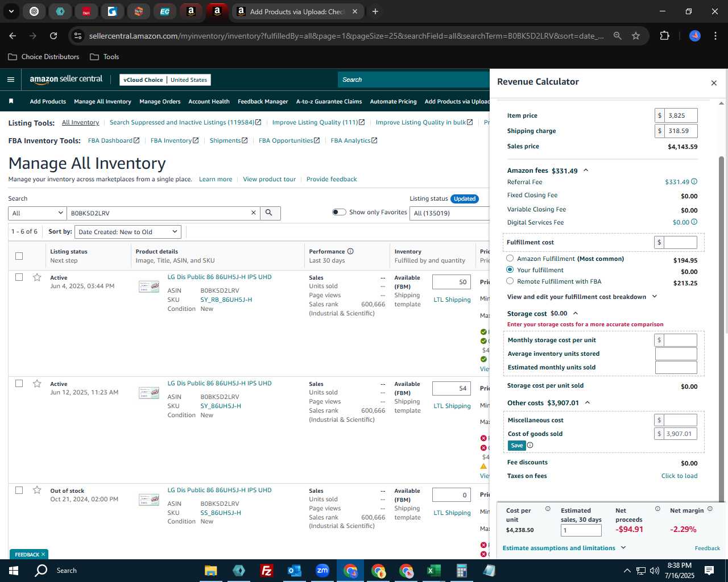
Task: Open Sort by Date Created dropdown
Action: [128, 232]
